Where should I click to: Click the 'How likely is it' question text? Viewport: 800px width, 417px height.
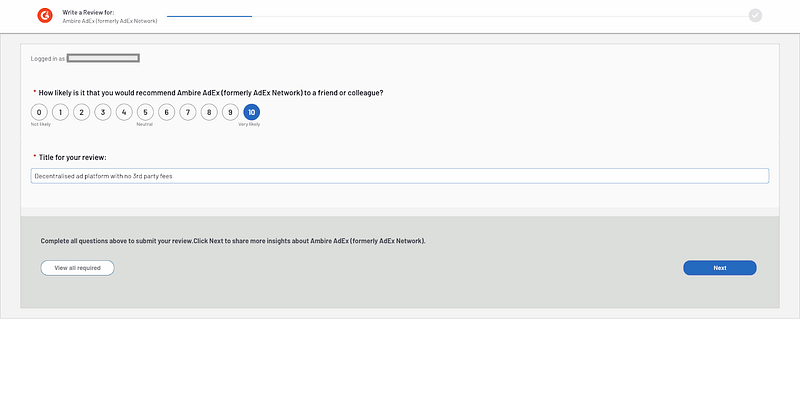click(x=211, y=93)
